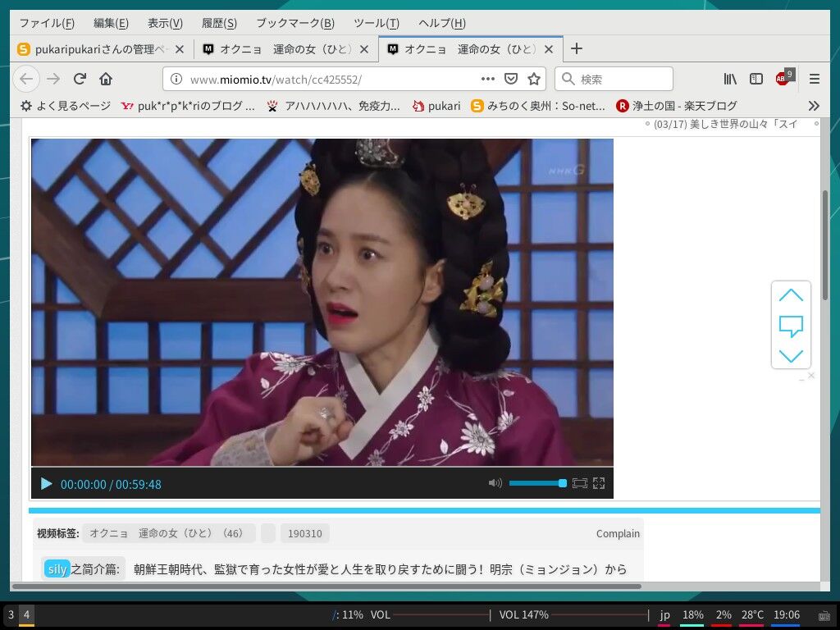Image resolution: width=840 pixels, height=630 pixels.
Task: Open the Firefox hamburger menu
Action: (x=815, y=79)
